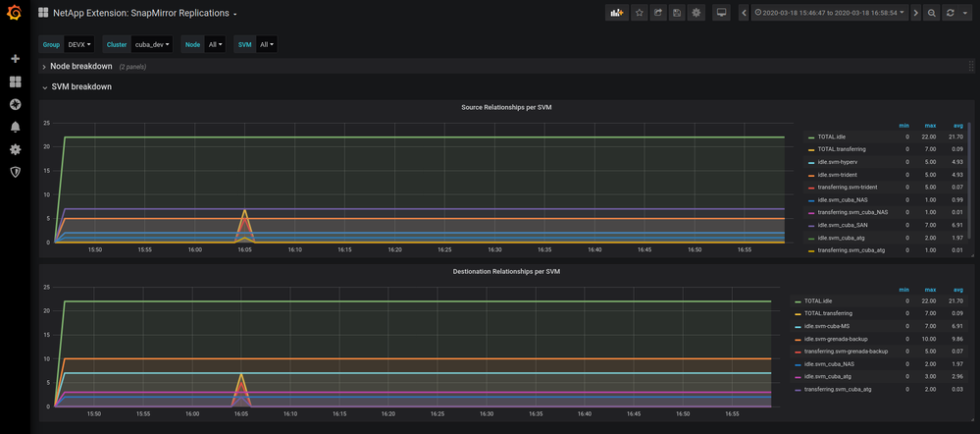Image resolution: width=980 pixels, height=434 pixels.
Task: Cycle view mode with monitor icon
Action: [x=721, y=13]
